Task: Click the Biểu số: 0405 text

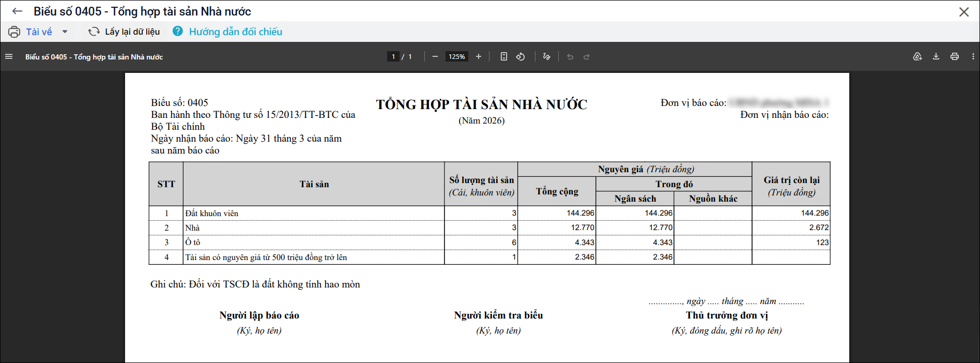Action: tap(179, 102)
